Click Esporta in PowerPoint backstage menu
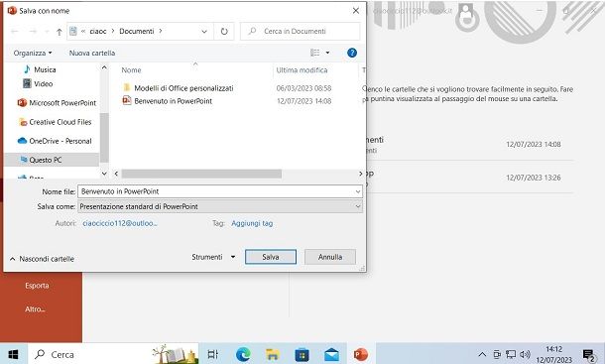Image resolution: width=605 pixels, height=364 pixels. [37, 286]
